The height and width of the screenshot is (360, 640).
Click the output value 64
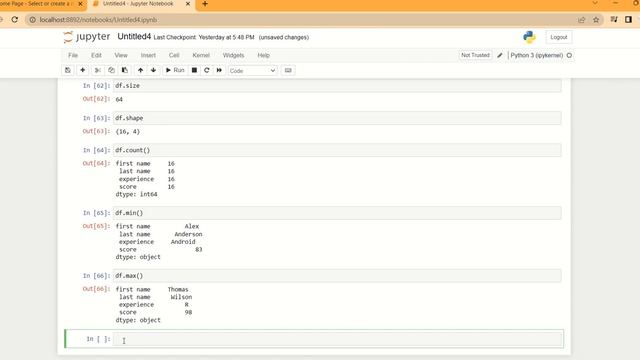coord(119,99)
